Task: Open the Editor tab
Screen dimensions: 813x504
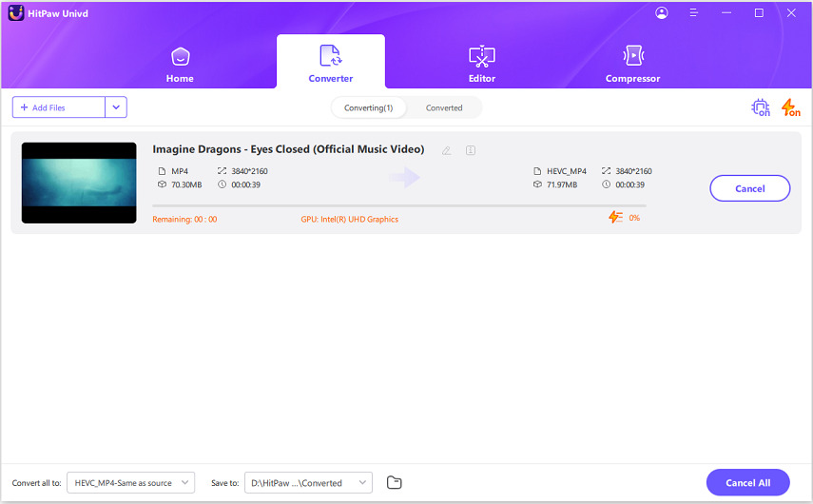Action: click(x=482, y=65)
